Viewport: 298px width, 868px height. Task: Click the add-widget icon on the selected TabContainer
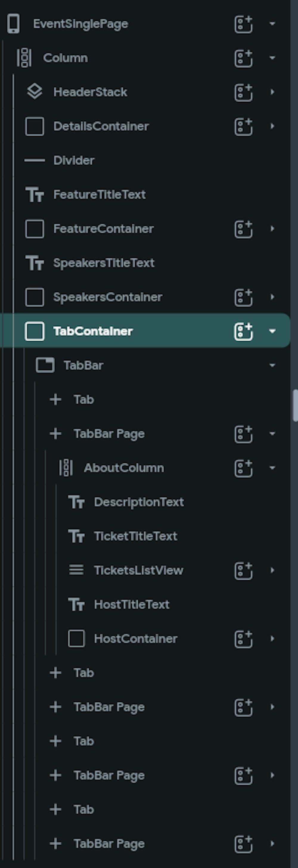click(243, 332)
